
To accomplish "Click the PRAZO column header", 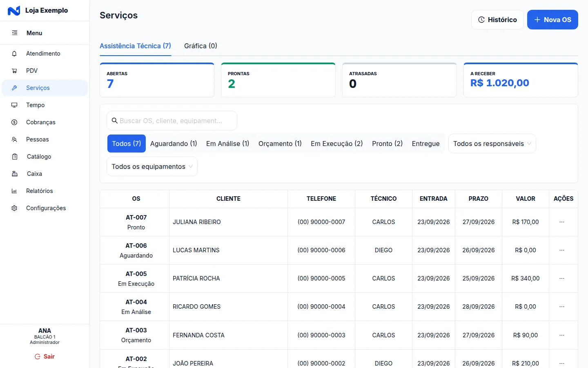I will tap(479, 199).
